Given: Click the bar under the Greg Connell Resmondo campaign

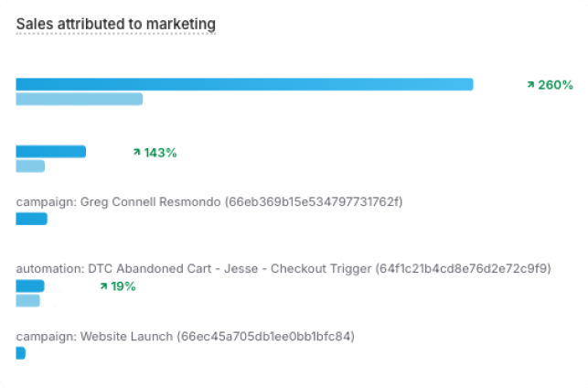Looking at the screenshot, I should point(31,219).
